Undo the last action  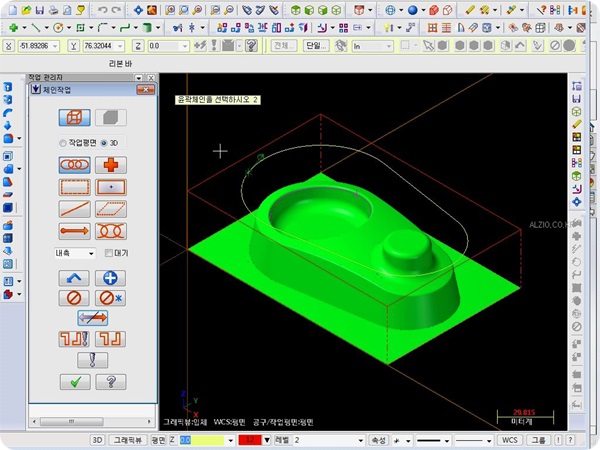coord(103,10)
